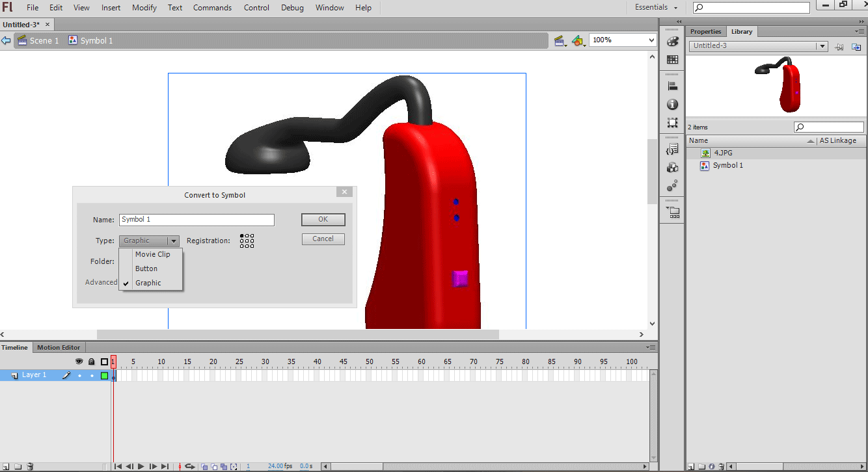Select Button in the Type dropdown list
This screenshot has height=472, width=868.
146,269
